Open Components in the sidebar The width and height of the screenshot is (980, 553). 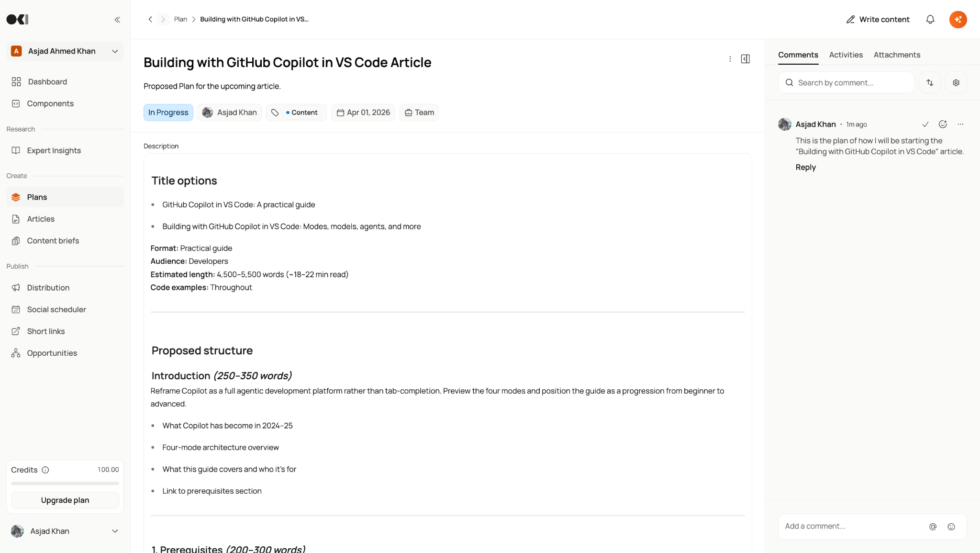pos(65,103)
